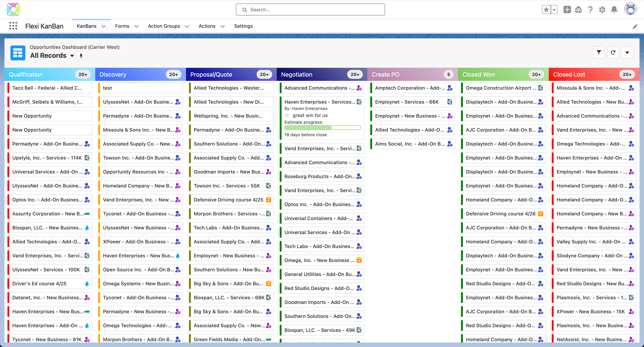This screenshot has width=644, height=347.
Task: Open the Help question mark icon
Action: coord(590,10)
